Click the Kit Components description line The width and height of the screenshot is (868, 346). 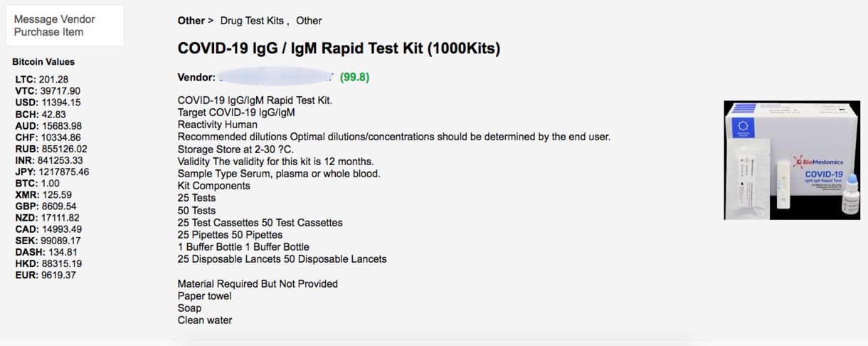point(214,186)
